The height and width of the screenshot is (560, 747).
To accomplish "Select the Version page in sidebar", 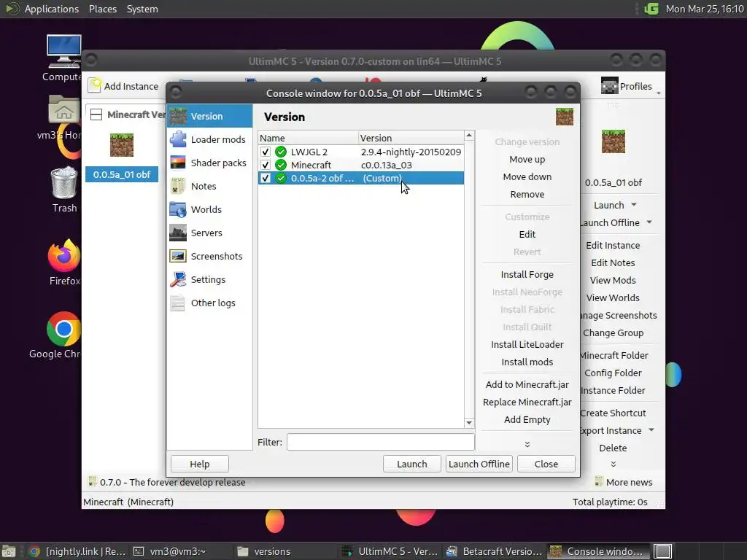I will click(x=209, y=116).
